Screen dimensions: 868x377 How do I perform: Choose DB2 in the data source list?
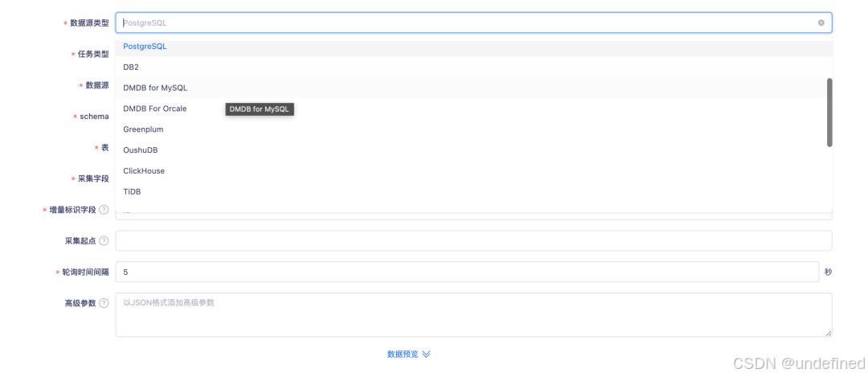(473, 67)
